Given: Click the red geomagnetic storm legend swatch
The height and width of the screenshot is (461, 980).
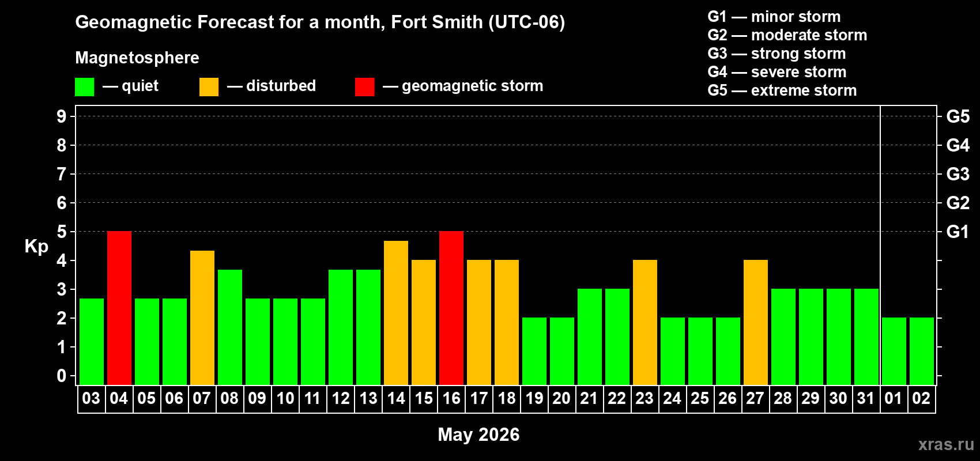Looking at the screenshot, I should click(364, 87).
